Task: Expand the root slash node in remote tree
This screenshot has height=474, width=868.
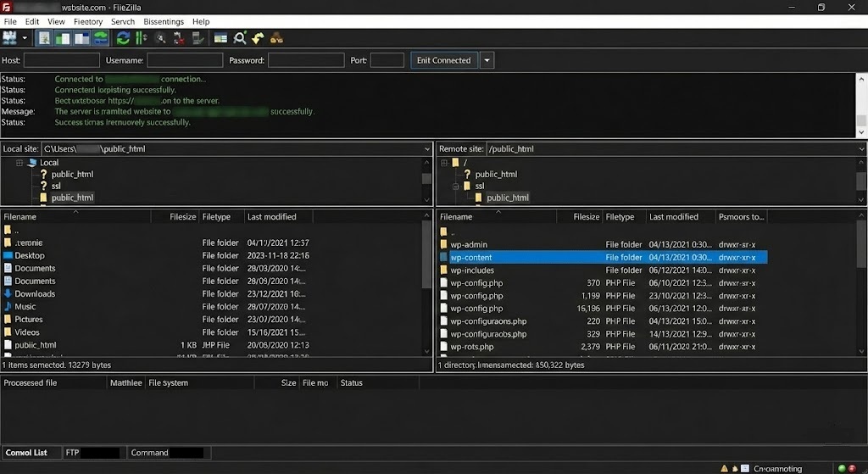Action: [444, 163]
